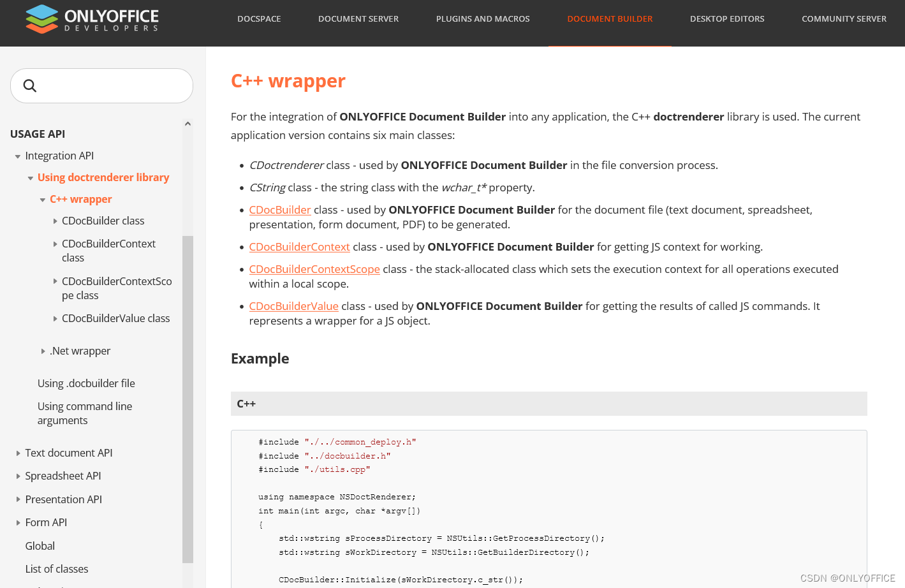Open the DOCUMENT SERVER navigation tab
Viewport: 905px width, 588px height.
coord(358,19)
